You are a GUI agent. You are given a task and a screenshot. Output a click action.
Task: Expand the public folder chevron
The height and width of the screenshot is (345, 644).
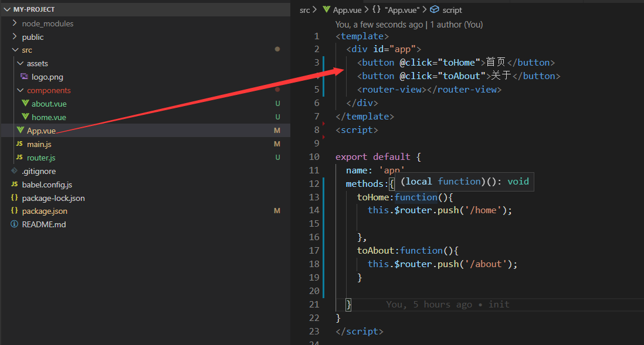15,37
